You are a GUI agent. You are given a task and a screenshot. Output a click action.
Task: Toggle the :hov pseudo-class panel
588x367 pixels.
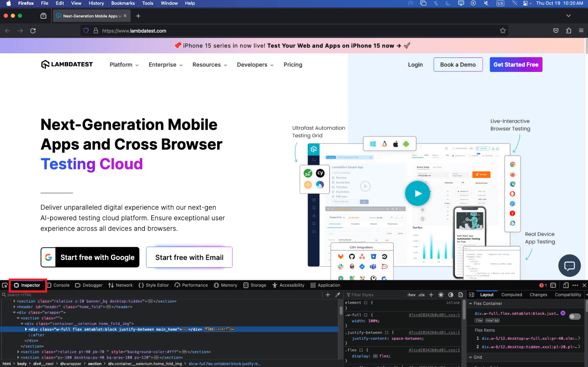[411, 295]
